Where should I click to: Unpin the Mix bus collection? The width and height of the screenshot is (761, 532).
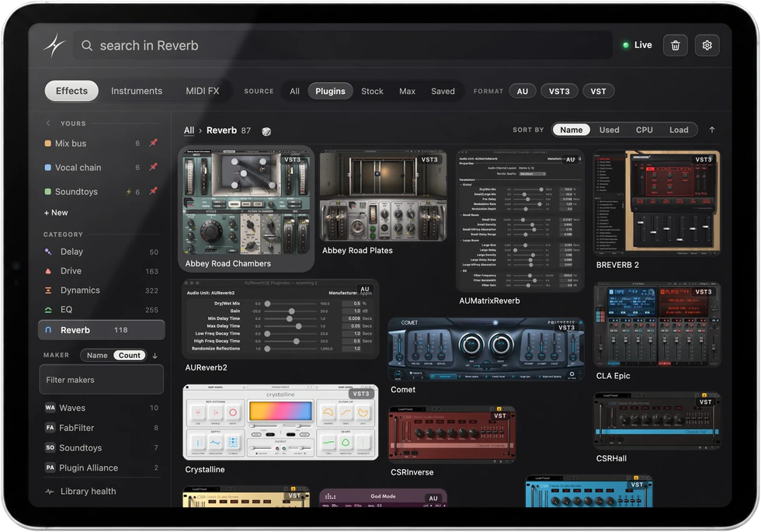tap(154, 143)
